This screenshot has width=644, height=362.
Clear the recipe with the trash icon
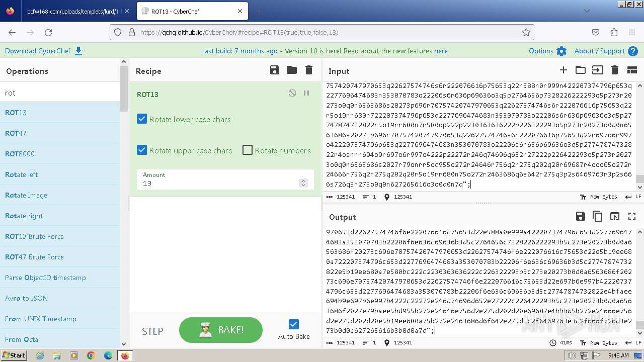(x=309, y=70)
